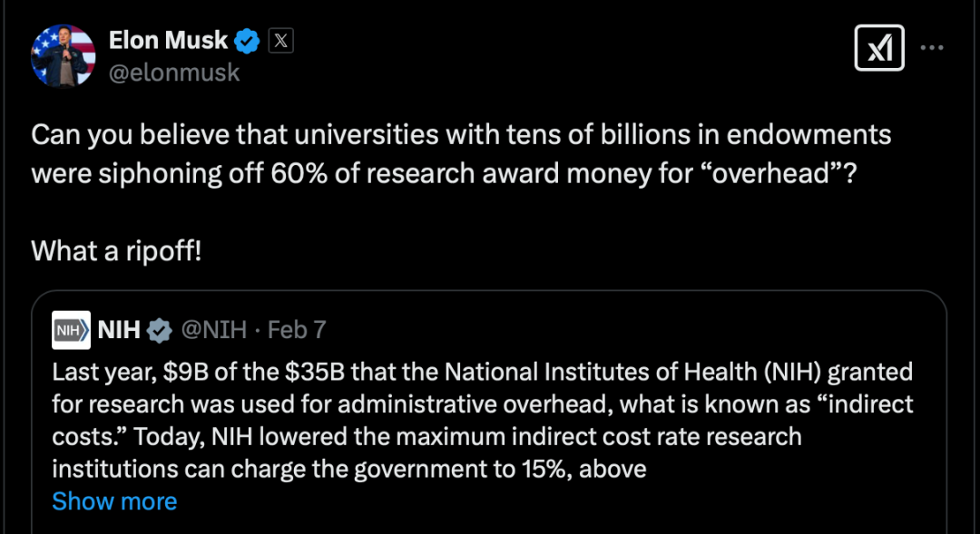
Task: Open Elon Musk's profile picture
Action: click(64, 56)
